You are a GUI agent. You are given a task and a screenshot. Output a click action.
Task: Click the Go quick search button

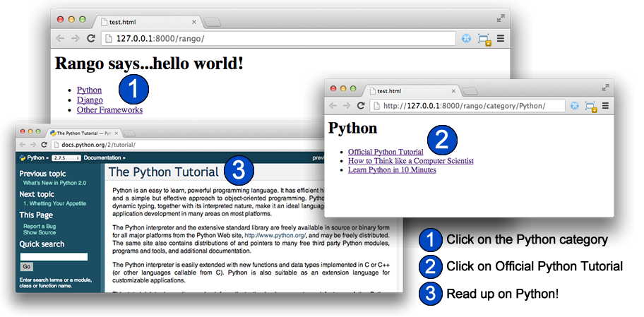[27, 267]
